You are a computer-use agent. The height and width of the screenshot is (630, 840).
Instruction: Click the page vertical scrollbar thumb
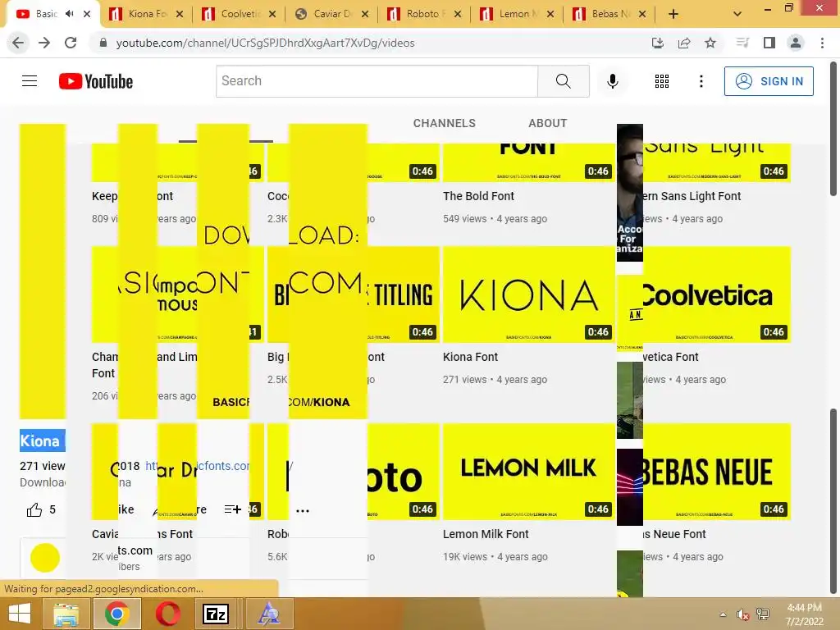(x=833, y=129)
